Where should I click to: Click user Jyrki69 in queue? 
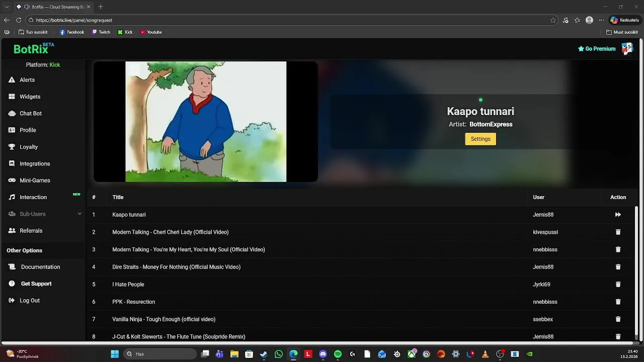(x=541, y=285)
